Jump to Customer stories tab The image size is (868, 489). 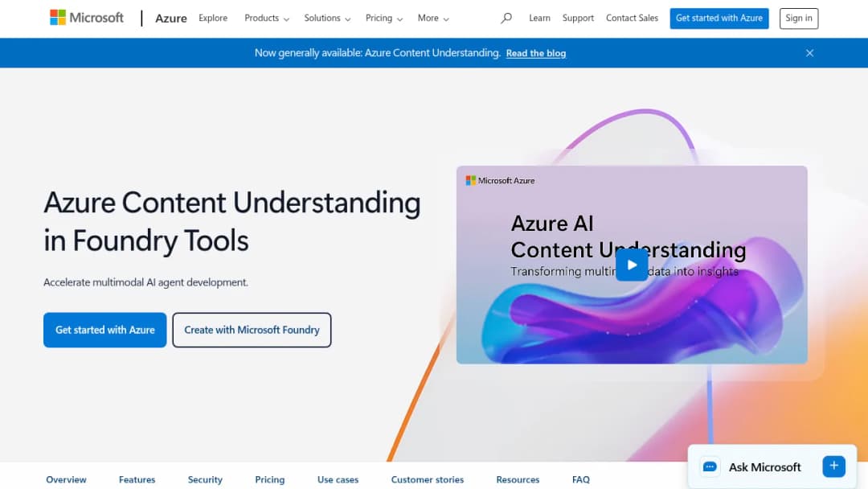[x=428, y=479]
